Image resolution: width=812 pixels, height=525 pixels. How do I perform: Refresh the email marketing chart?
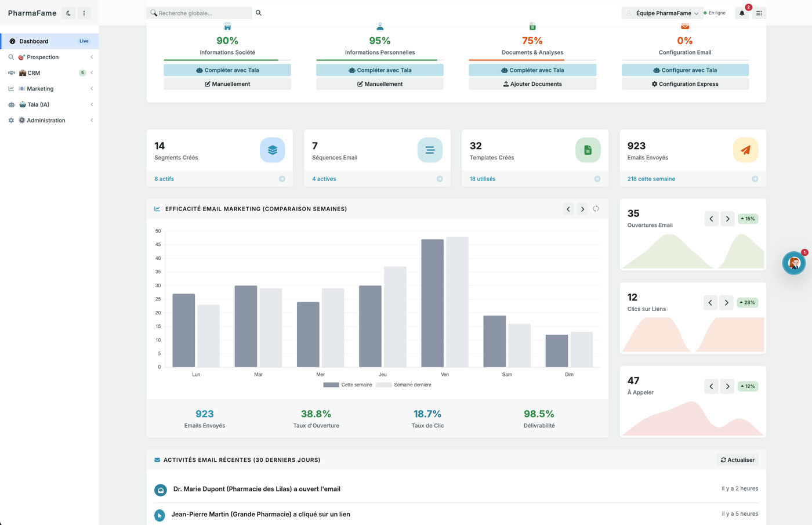click(596, 209)
